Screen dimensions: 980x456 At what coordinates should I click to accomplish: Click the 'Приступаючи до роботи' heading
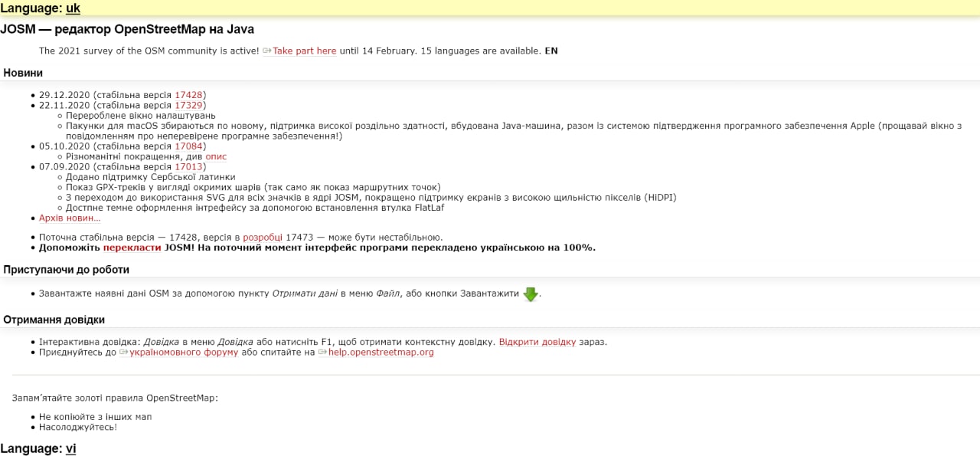click(x=66, y=270)
